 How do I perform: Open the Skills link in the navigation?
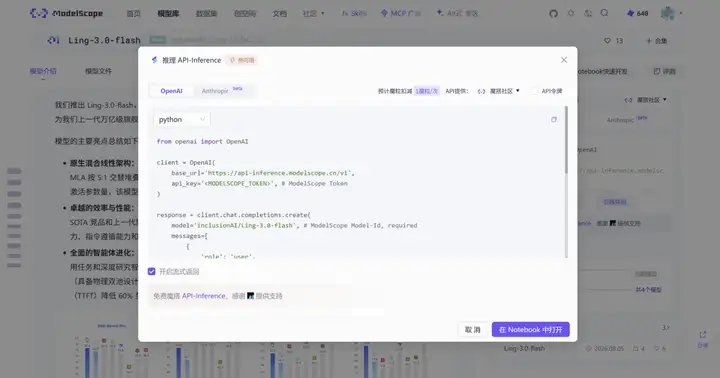click(354, 13)
